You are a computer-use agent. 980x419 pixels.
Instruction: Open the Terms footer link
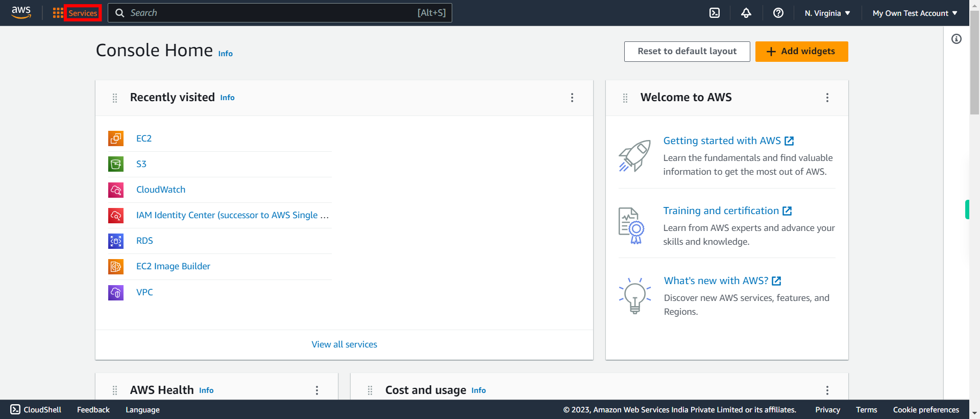coord(866,410)
